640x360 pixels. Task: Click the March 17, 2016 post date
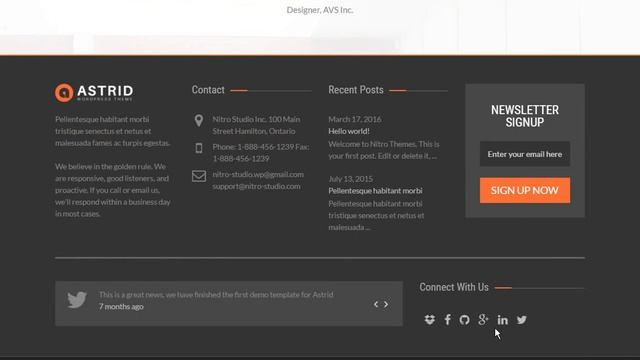355,119
